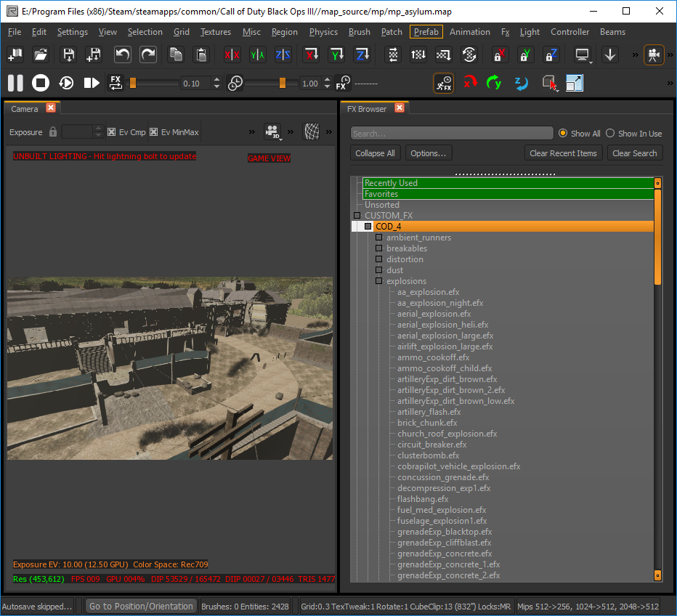Stop FX playback
Screen dimensions: 677x616
(x=41, y=83)
